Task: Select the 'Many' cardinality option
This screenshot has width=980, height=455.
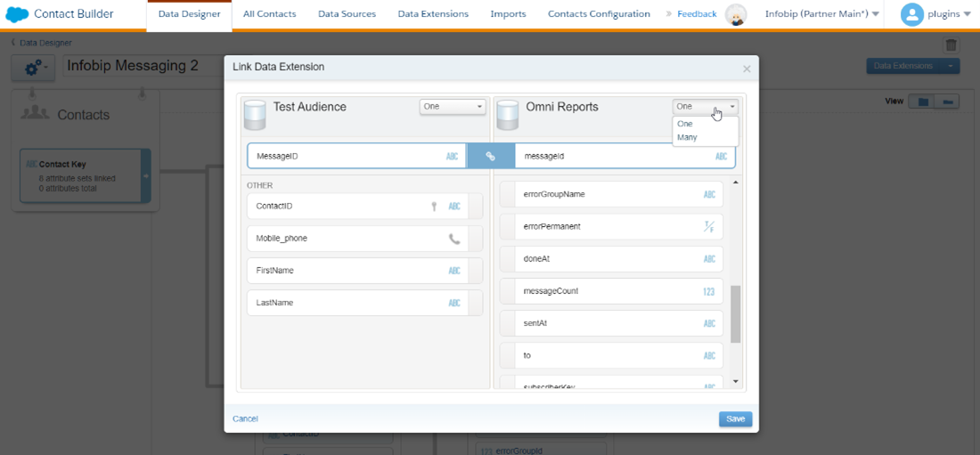Action: click(x=688, y=137)
